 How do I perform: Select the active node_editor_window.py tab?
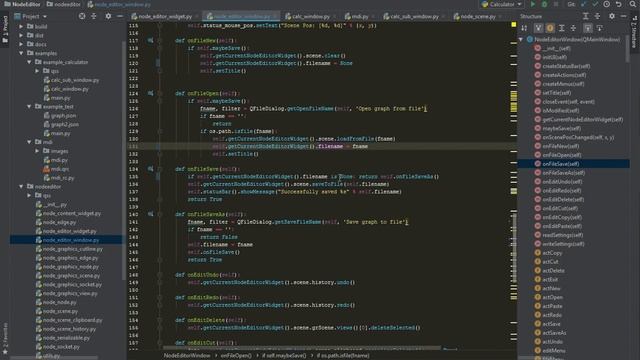click(x=241, y=17)
